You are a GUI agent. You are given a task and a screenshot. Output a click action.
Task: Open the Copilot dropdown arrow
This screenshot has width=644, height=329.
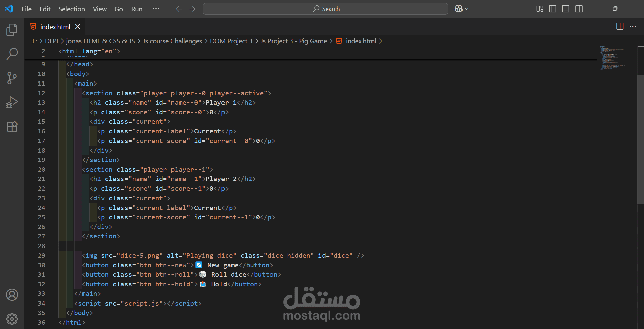(467, 9)
